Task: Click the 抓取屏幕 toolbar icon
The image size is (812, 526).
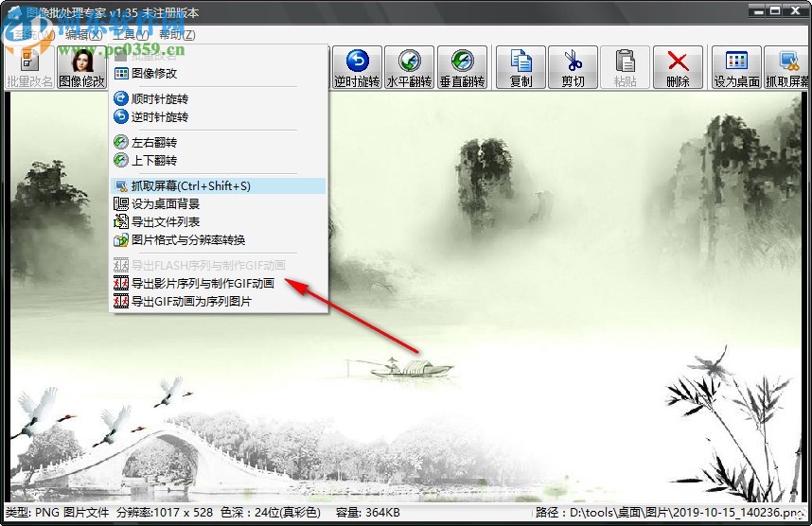Action: pyautogui.click(x=786, y=67)
